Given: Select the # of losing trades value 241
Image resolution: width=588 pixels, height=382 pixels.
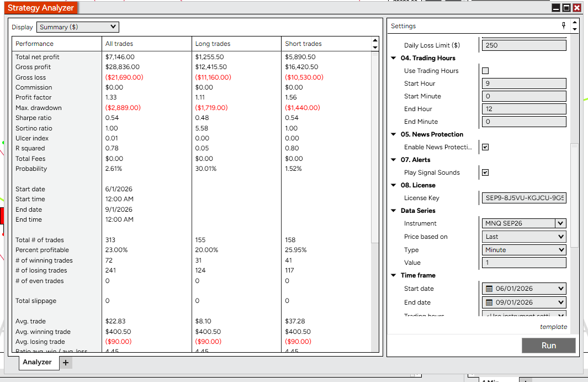Looking at the screenshot, I should coord(110,270).
